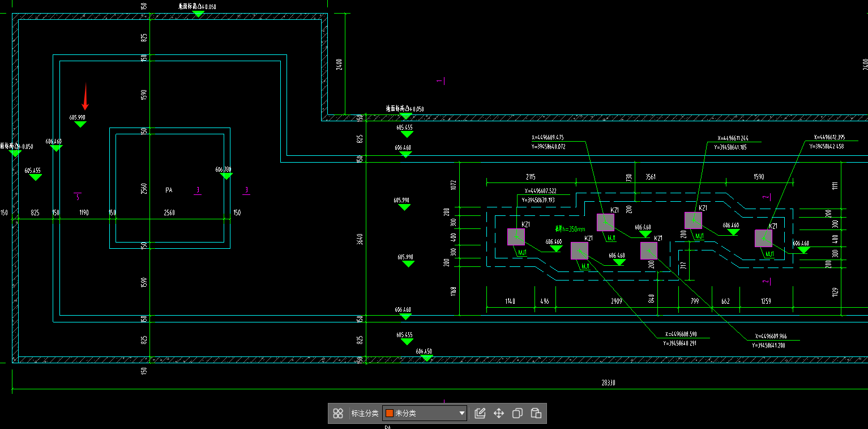Select KZ1 column under the X=4496612.395 leader
This screenshot has width=868, height=429.
click(x=763, y=238)
